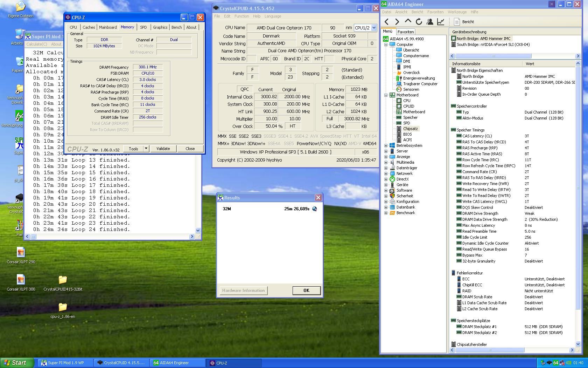Click QPC button in CrystalCPUID
The height and width of the screenshot is (368, 588).
point(244,89)
